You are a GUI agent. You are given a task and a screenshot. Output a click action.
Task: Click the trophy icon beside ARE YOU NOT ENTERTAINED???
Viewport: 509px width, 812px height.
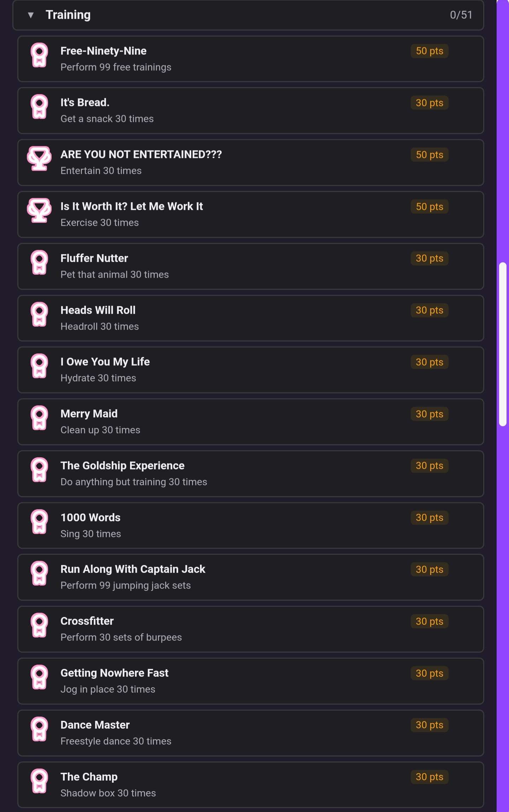tap(40, 159)
